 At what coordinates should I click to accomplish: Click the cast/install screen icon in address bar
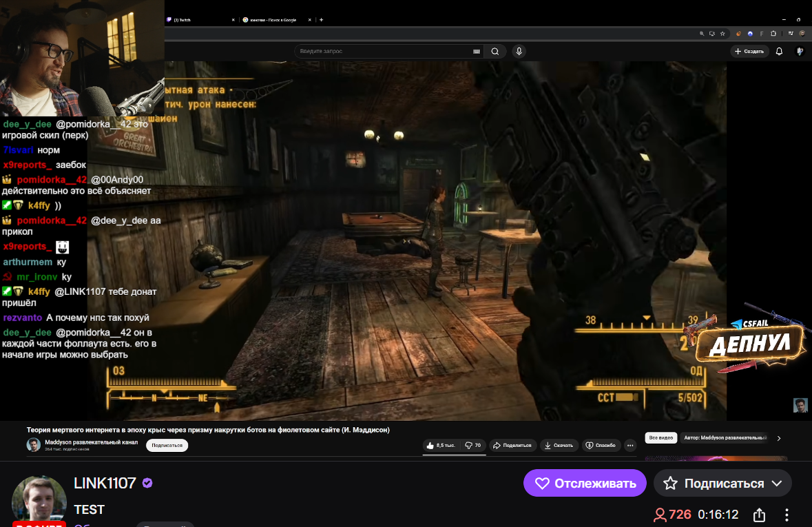(712, 34)
